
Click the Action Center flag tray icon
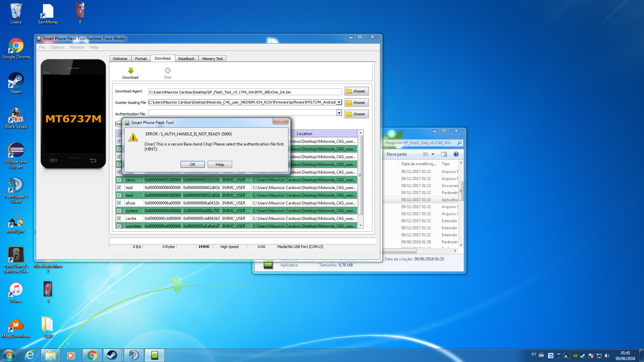591,356
